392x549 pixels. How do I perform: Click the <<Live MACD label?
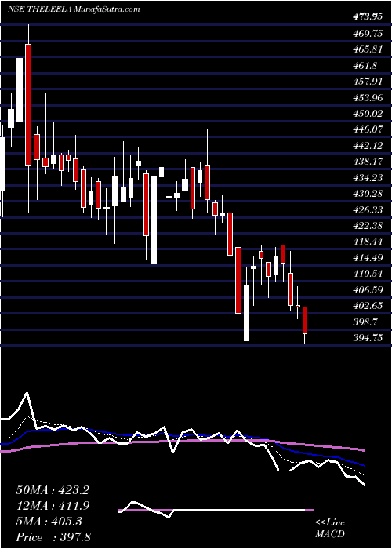tap(330, 529)
